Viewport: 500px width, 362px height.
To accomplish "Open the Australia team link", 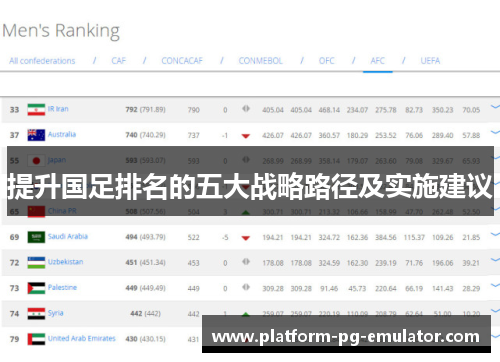I will tap(62, 134).
